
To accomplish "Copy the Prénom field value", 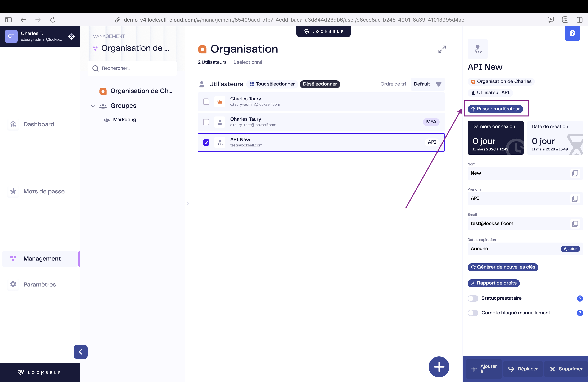I will point(575,198).
